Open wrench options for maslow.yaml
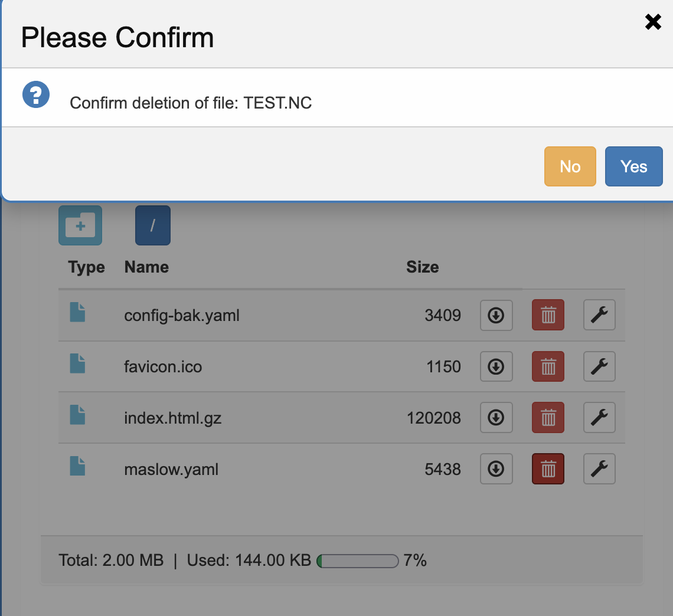 tap(599, 469)
